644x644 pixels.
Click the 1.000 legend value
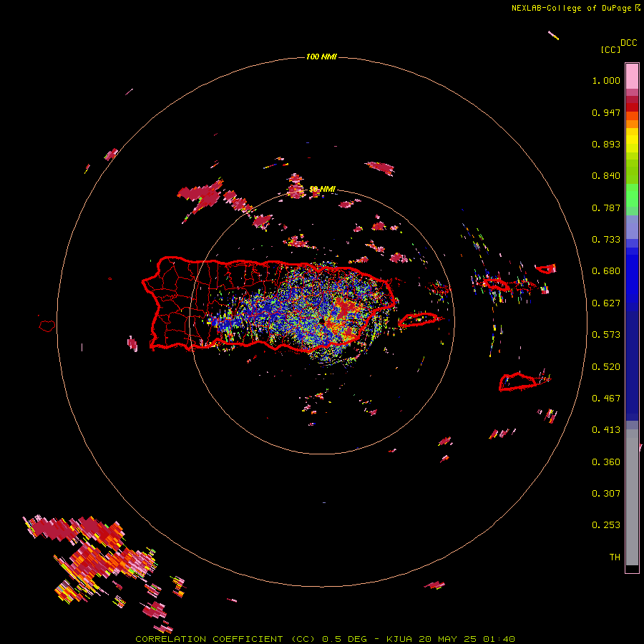tap(606, 80)
